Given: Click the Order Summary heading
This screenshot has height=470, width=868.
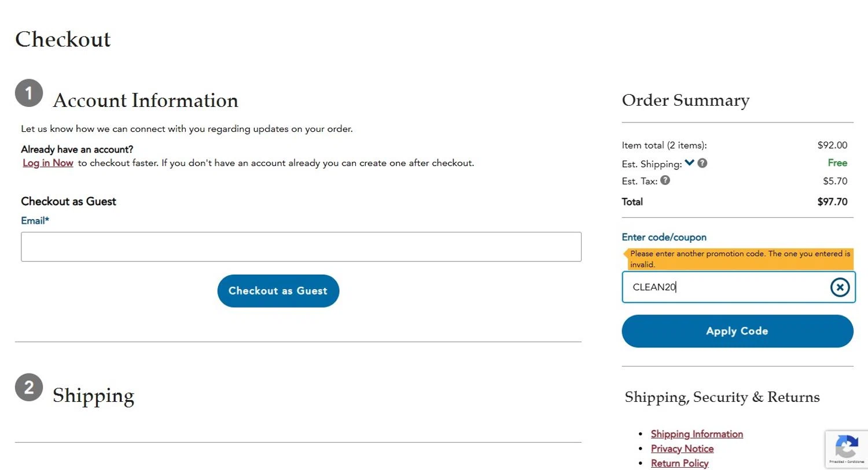Looking at the screenshot, I should click(x=685, y=101).
